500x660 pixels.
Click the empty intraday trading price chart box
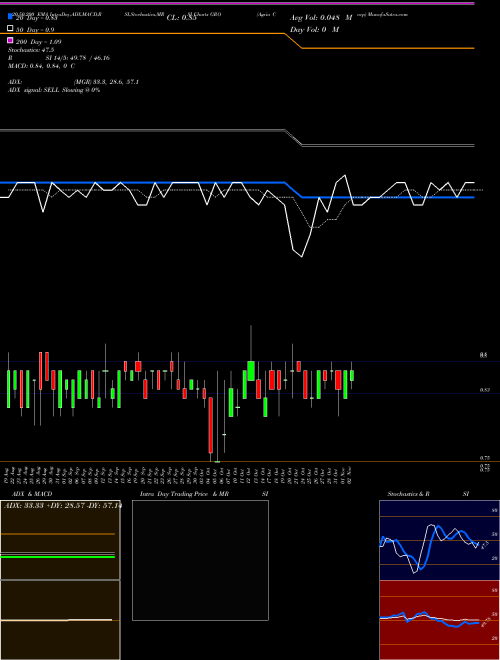point(200,560)
